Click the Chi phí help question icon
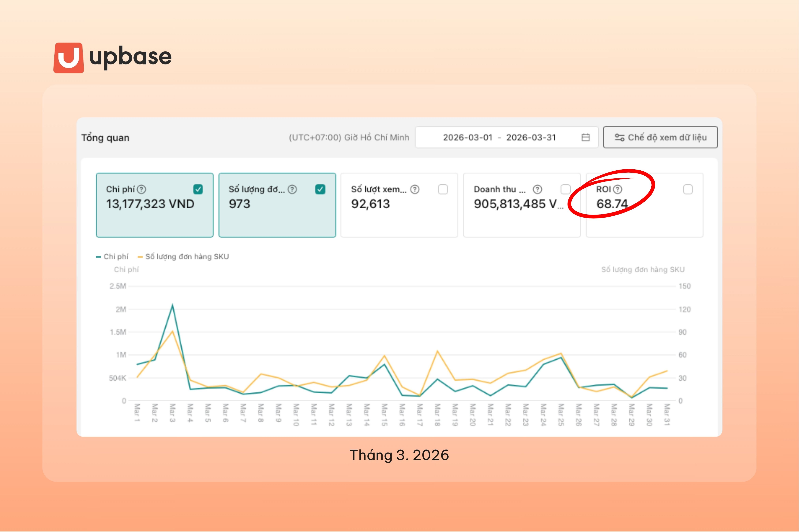Viewport: 799px width, 532px height. click(142, 189)
